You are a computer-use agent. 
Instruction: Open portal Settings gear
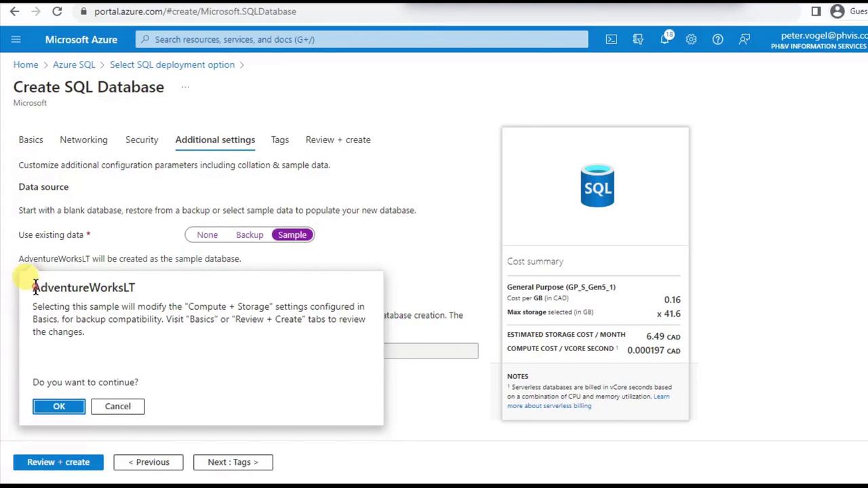tap(691, 39)
